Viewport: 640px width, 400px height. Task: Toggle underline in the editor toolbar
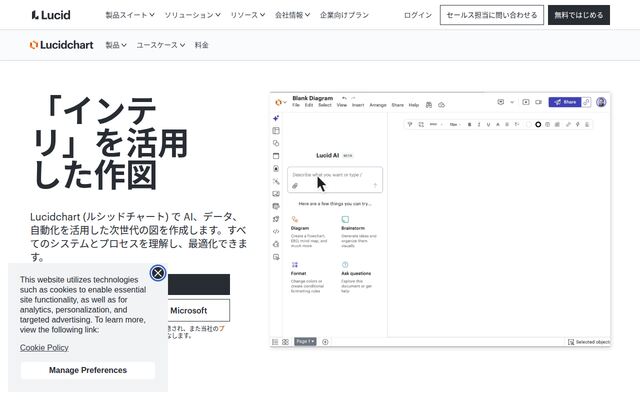point(488,124)
